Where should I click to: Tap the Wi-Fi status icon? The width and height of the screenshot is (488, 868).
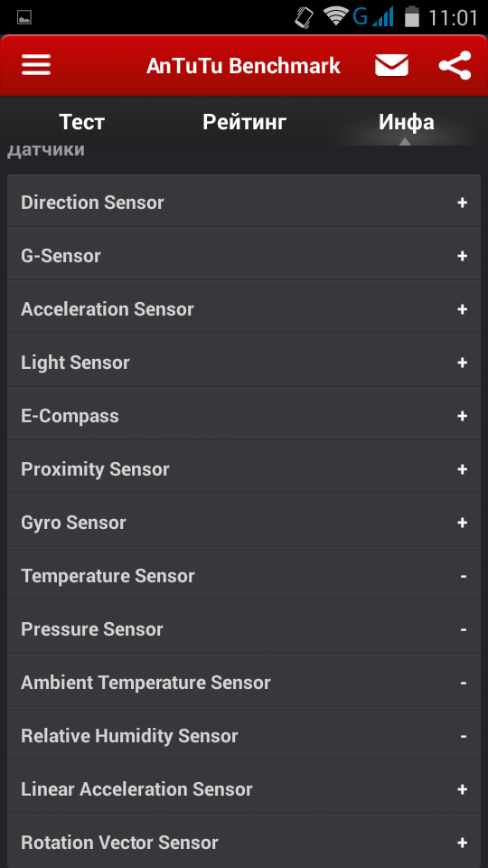tap(336, 16)
